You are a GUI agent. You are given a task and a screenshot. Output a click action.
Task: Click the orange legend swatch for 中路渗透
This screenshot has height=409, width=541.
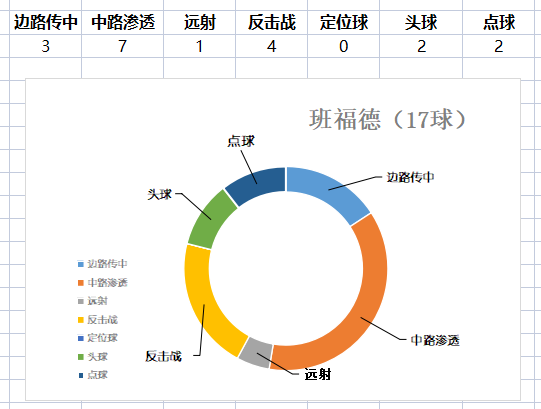coord(81,283)
